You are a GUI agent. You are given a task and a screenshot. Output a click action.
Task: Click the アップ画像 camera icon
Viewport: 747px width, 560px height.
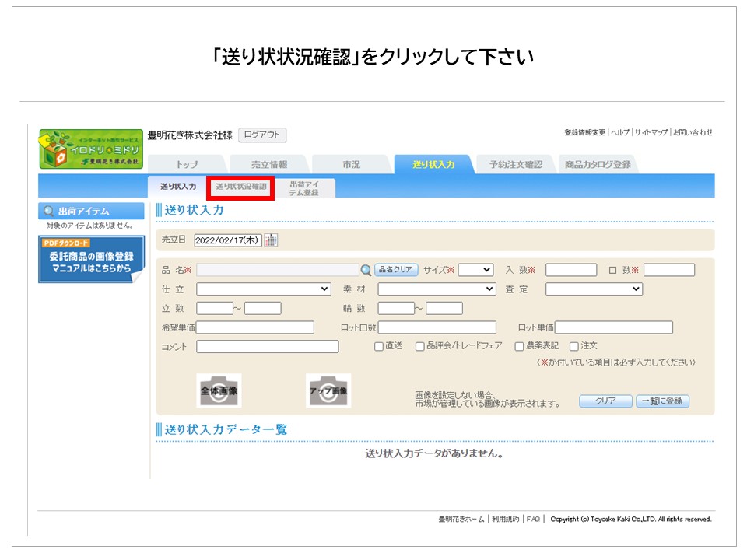point(328,390)
